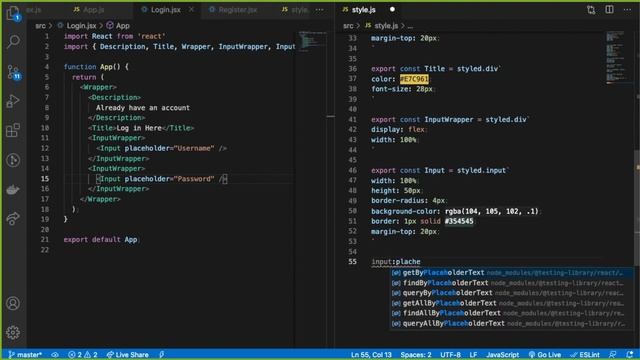Select findAllByPlaceholderText suggestion

click(x=511, y=313)
